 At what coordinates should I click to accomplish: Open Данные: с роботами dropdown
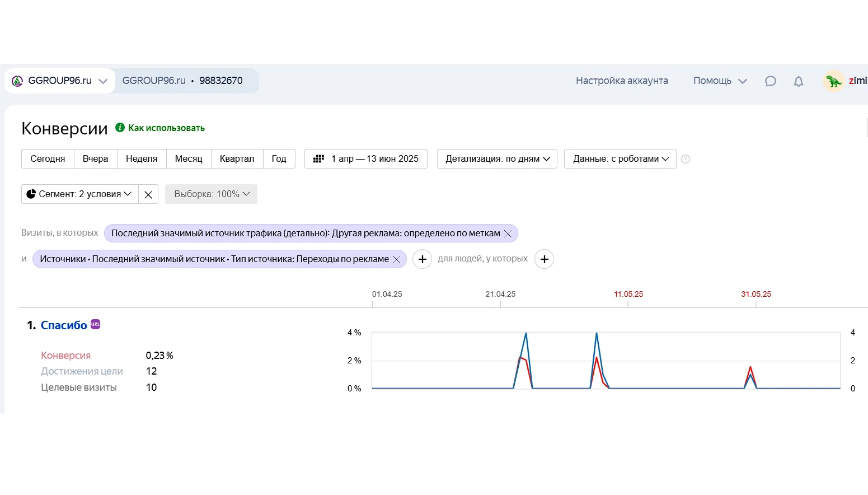click(x=620, y=158)
